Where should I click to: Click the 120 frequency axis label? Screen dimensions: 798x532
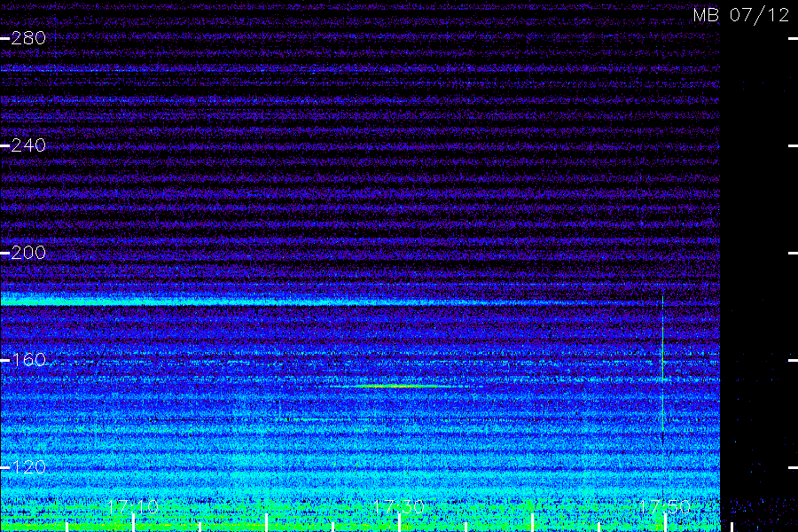tap(28, 467)
